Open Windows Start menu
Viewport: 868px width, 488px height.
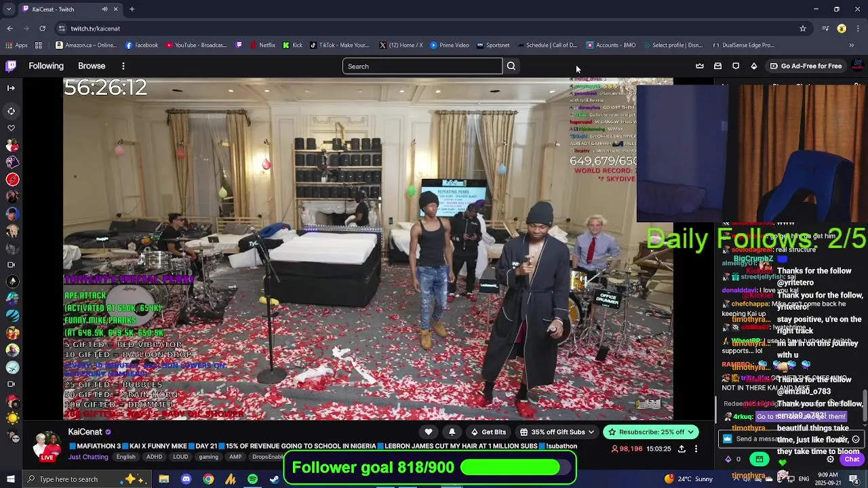[x=10, y=479]
